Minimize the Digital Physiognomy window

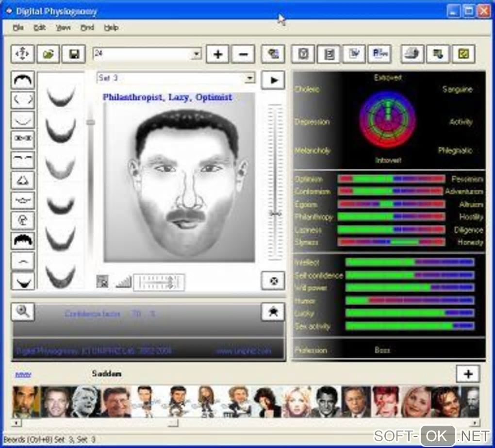click(453, 11)
